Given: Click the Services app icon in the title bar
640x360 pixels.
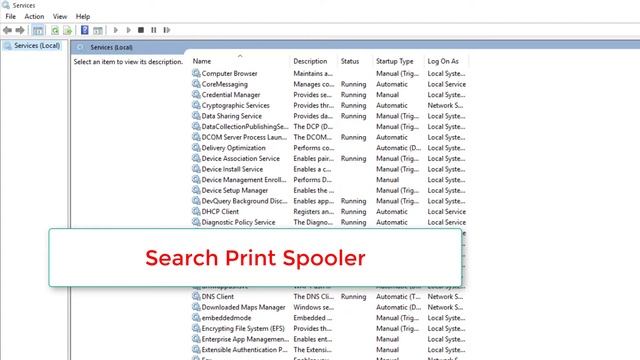Looking at the screenshot, I should pos(6,5).
